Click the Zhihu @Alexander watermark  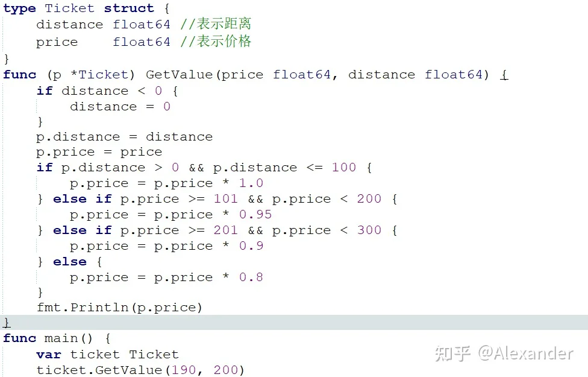pyautogui.click(x=504, y=353)
